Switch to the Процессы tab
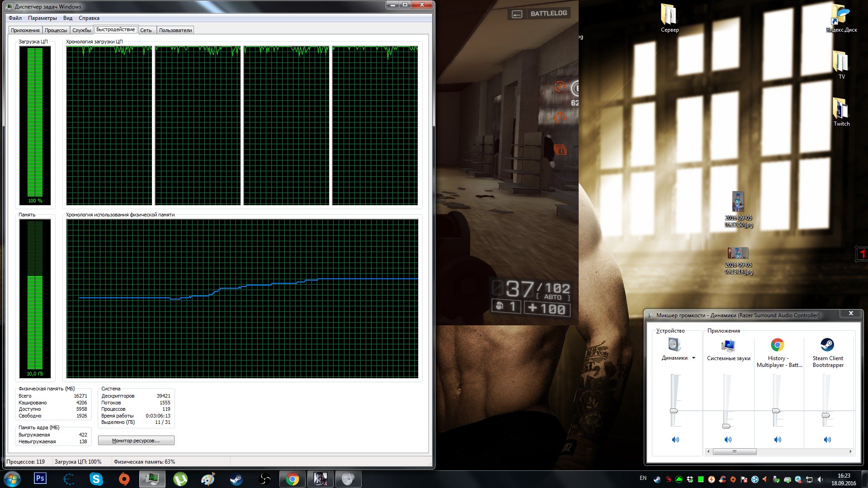Viewport: 868px width, 488px height. pyautogui.click(x=56, y=30)
